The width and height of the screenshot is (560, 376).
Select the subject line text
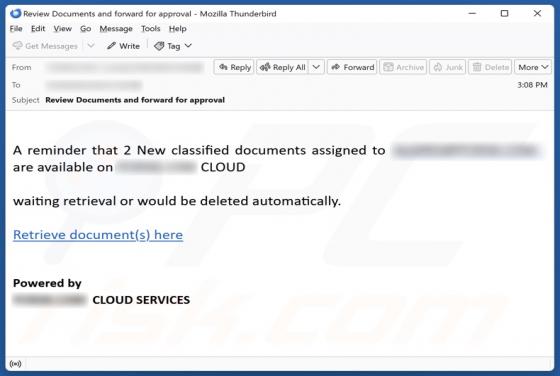point(135,100)
